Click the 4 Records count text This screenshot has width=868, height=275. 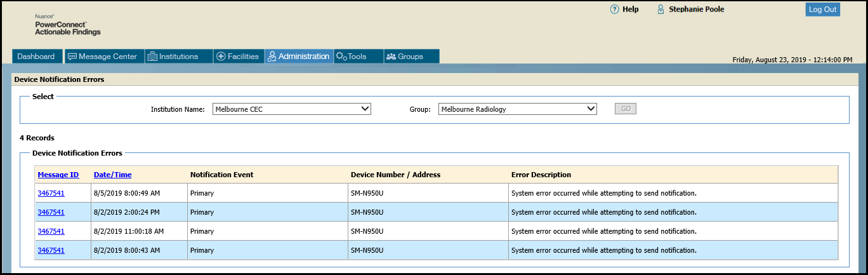37,138
